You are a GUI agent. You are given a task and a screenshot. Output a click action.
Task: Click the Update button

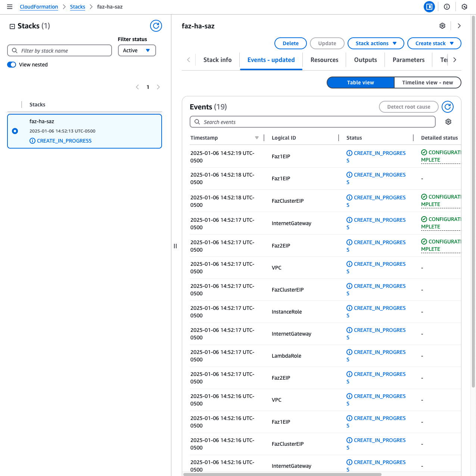(327, 43)
